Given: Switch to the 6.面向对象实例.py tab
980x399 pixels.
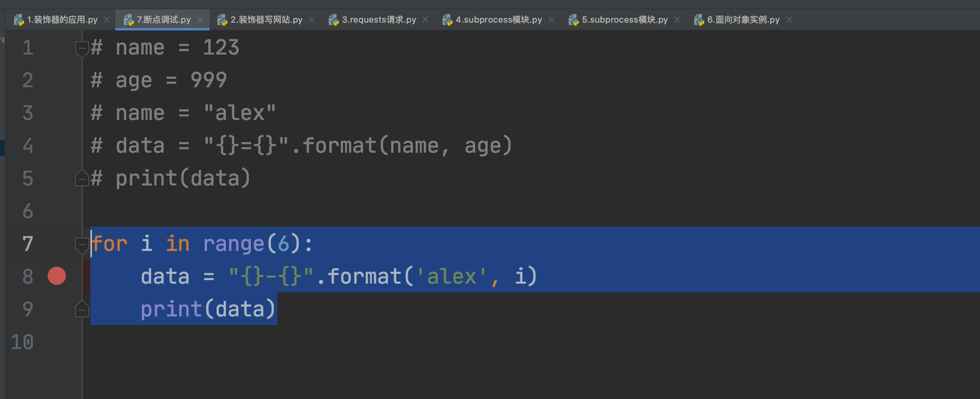Looking at the screenshot, I should point(743,19).
